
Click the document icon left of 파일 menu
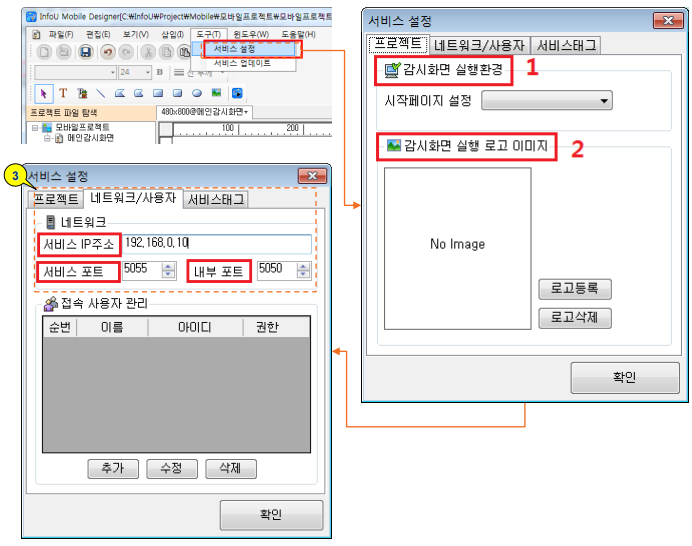click(37, 34)
